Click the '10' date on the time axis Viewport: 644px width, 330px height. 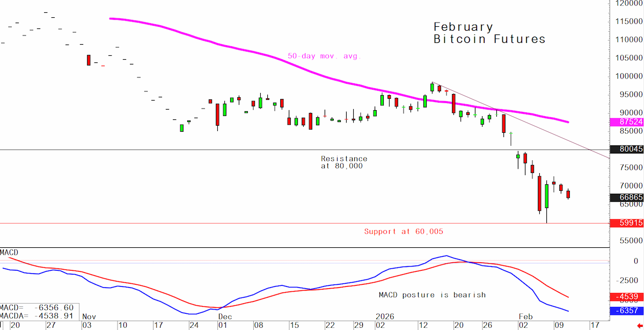point(123,325)
